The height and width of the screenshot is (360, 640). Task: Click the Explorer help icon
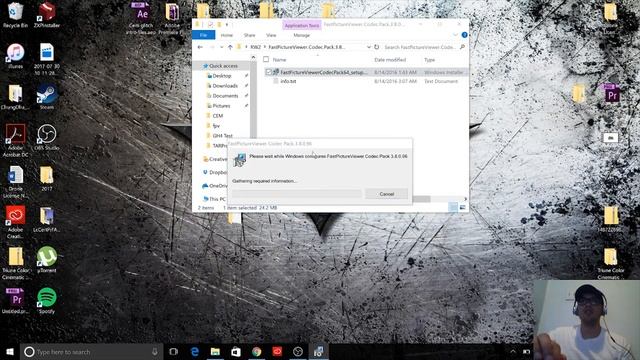click(x=464, y=35)
